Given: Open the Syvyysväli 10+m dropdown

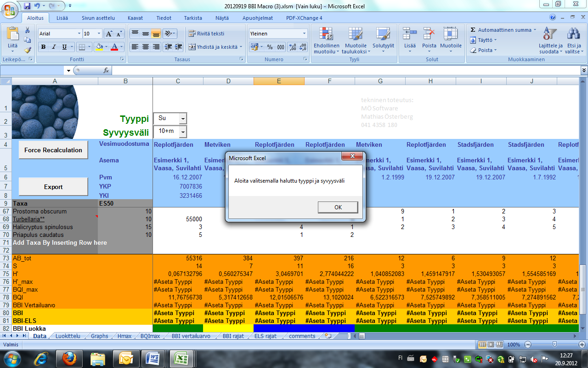Looking at the screenshot, I should tap(183, 132).
